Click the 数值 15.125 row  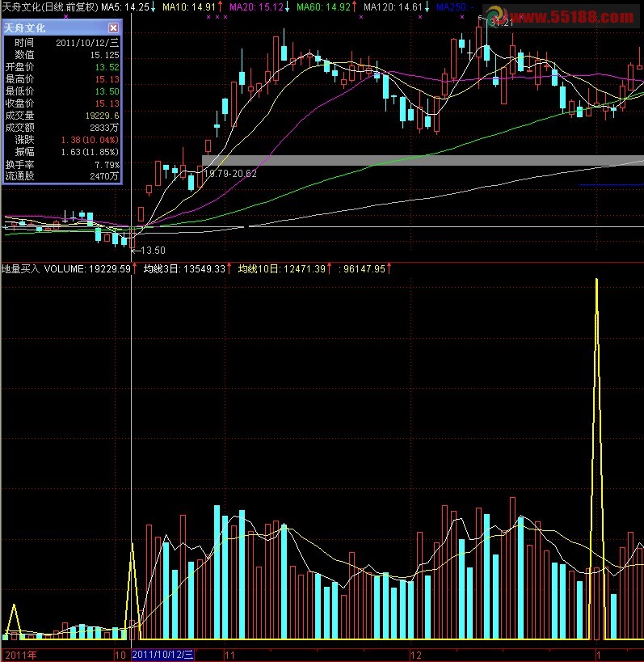tap(62, 55)
